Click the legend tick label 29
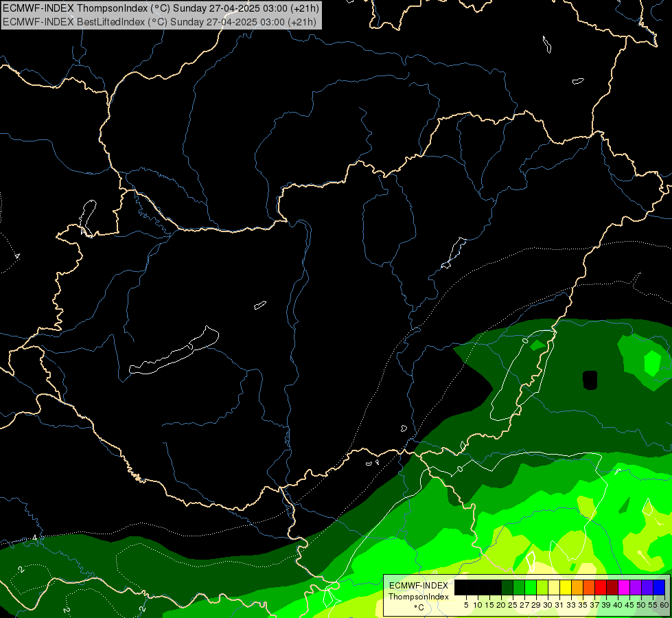This screenshot has height=618, width=672. pos(537,605)
